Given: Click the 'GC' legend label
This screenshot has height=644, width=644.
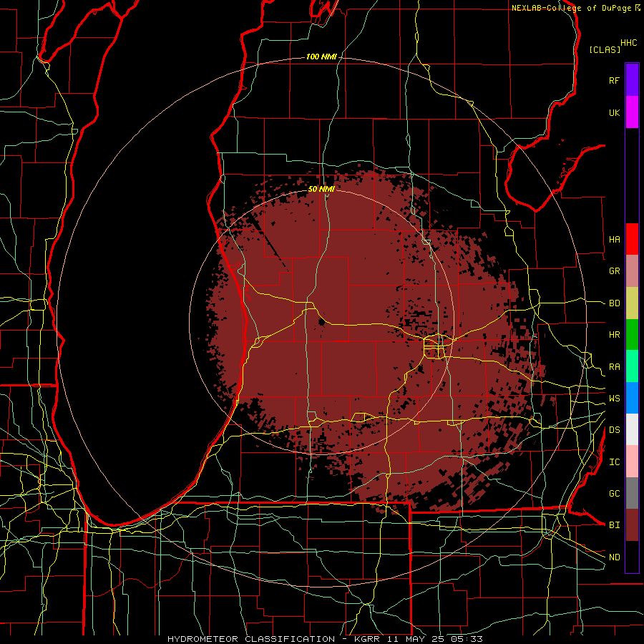Looking at the screenshot, I should 615,494.
